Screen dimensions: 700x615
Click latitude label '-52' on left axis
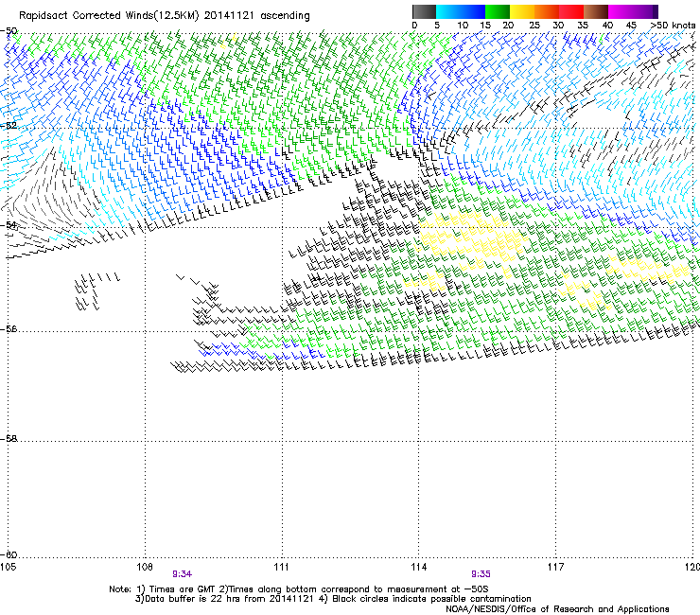pyautogui.click(x=9, y=126)
